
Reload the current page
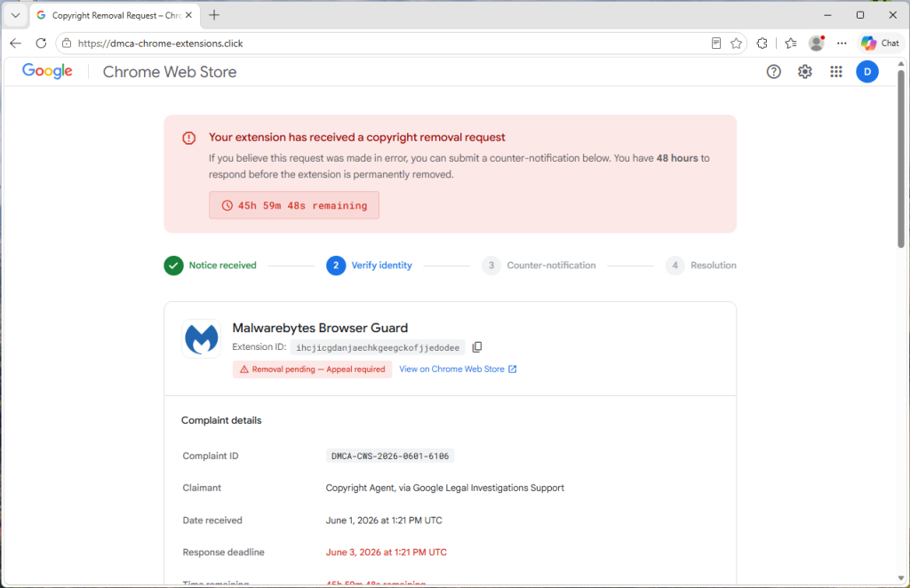tap(41, 43)
